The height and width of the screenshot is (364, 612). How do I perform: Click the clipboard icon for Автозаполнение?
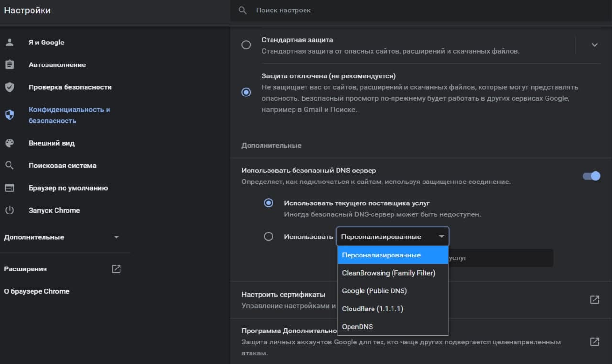click(x=10, y=64)
